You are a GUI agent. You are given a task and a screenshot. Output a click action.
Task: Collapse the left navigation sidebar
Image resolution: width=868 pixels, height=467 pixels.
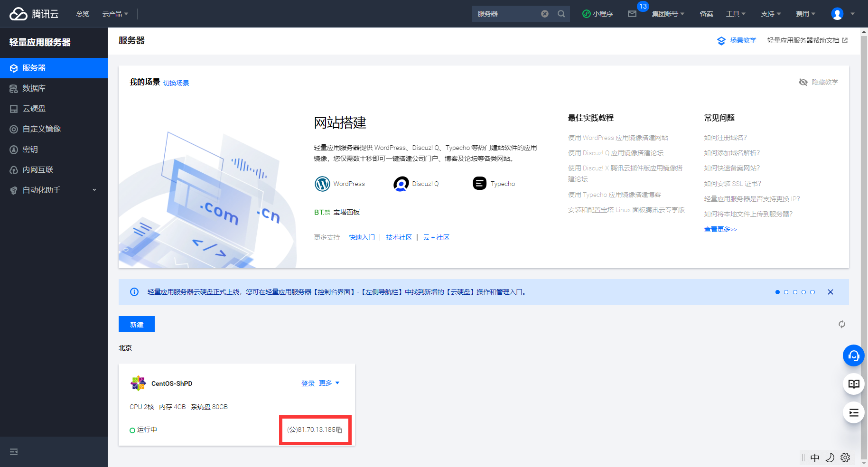tap(13, 452)
